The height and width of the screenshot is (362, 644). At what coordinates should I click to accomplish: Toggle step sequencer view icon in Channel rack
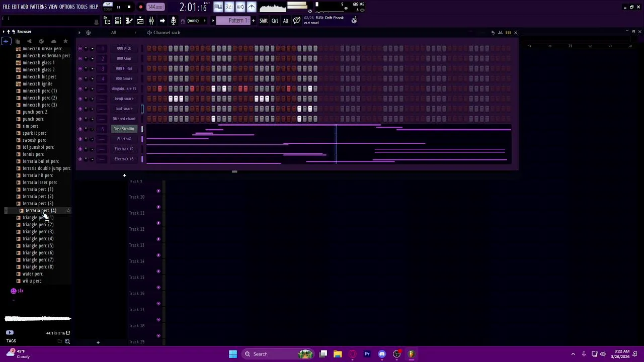508,33
